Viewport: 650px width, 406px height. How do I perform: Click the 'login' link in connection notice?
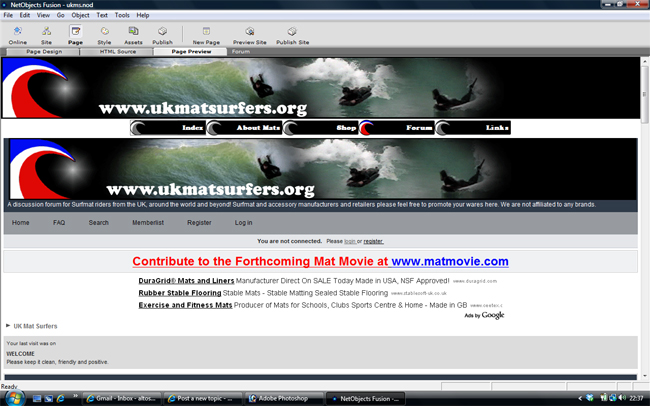coord(350,241)
